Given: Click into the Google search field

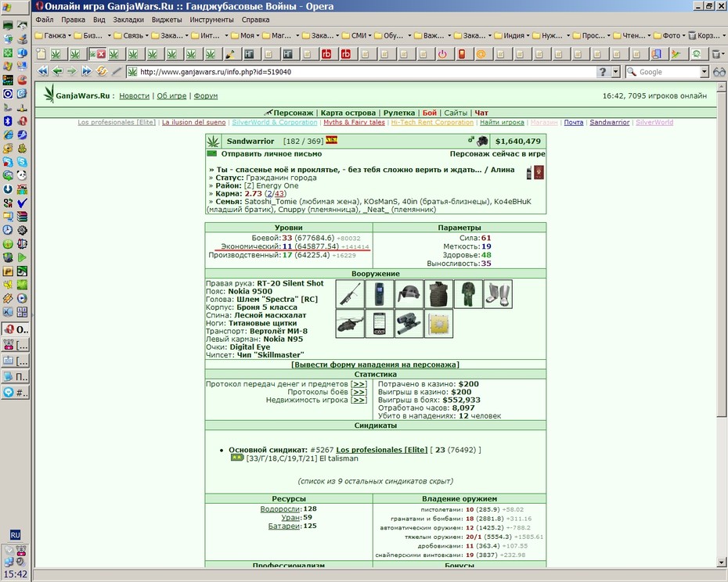Looking at the screenshot, I should click(668, 72).
